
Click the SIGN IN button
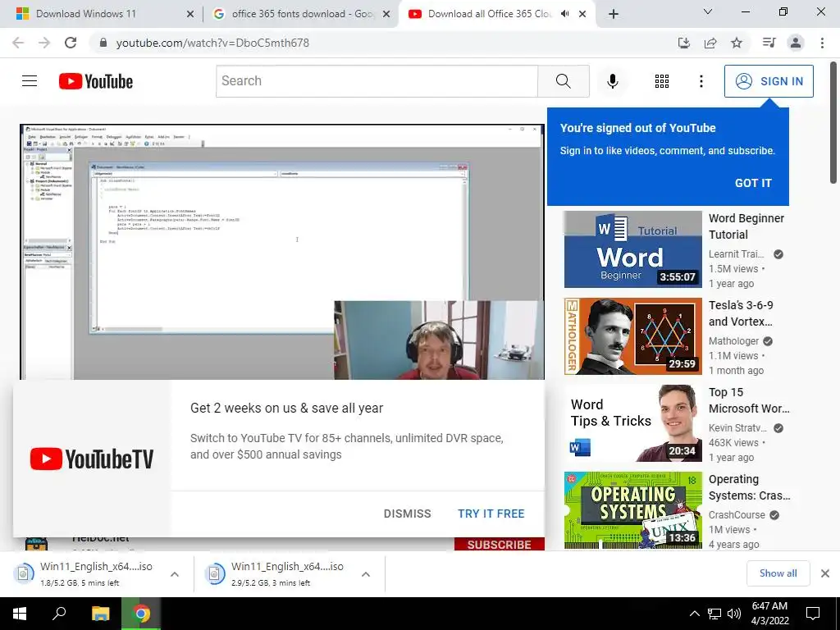[x=768, y=81]
